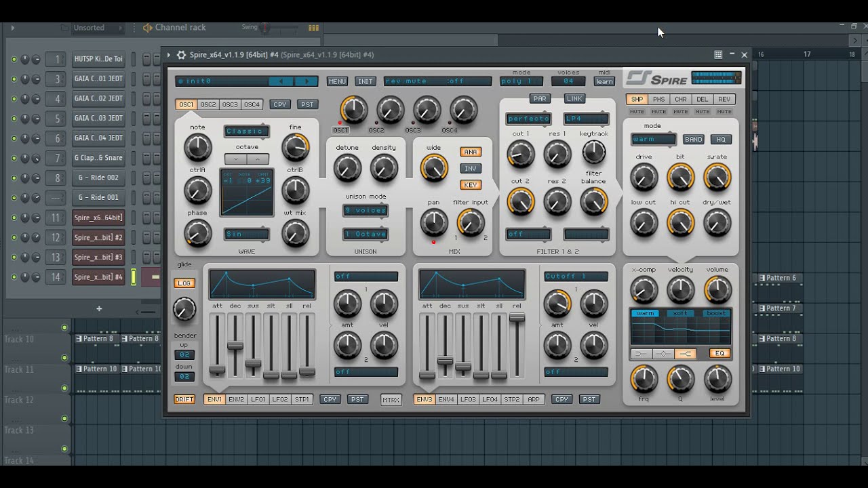Turn the drive knob
This screenshot has width=868, height=488.
[644, 177]
